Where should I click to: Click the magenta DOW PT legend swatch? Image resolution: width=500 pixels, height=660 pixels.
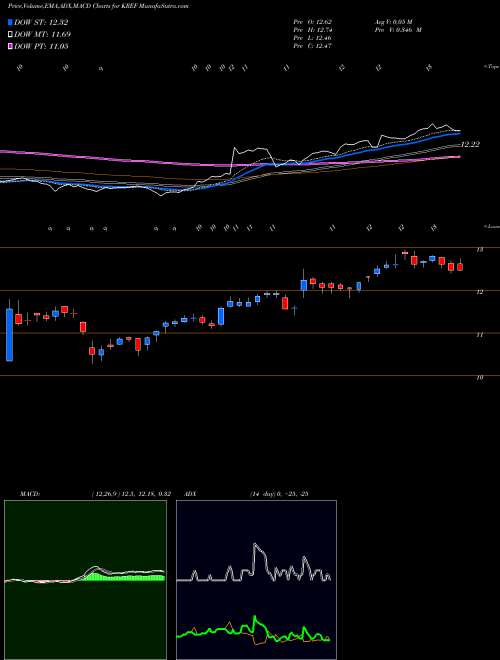click(x=11, y=47)
